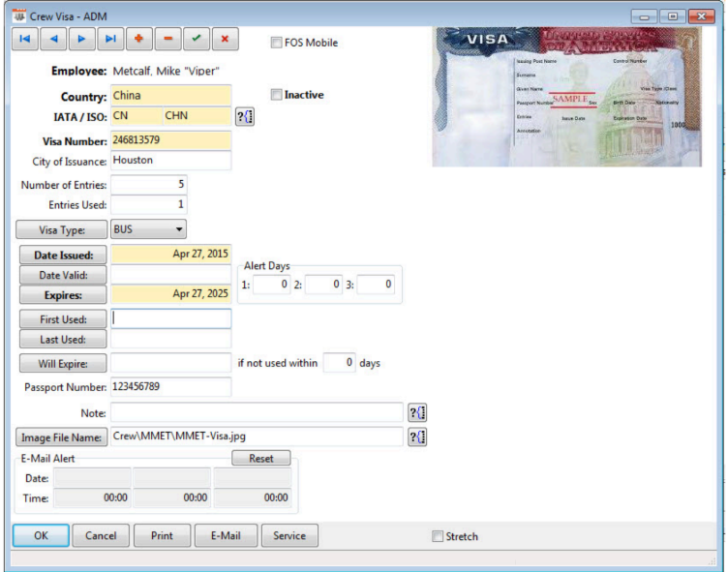
Task: Save changes with green checkmark icon
Action: pyautogui.click(x=197, y=40)
